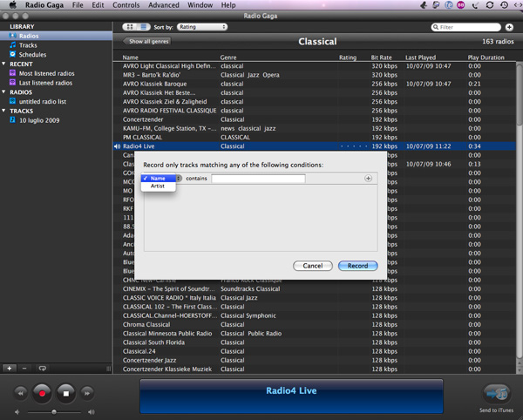This screenshot has height=420, width=523.
Task: Open the Advanced menu
Action: click(x=164, y=5)
